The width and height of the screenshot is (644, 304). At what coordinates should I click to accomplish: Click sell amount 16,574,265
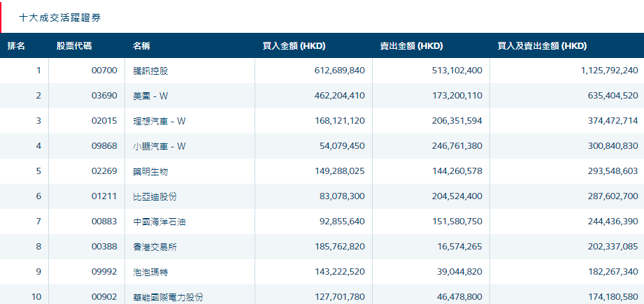click(x=459, y=247)
